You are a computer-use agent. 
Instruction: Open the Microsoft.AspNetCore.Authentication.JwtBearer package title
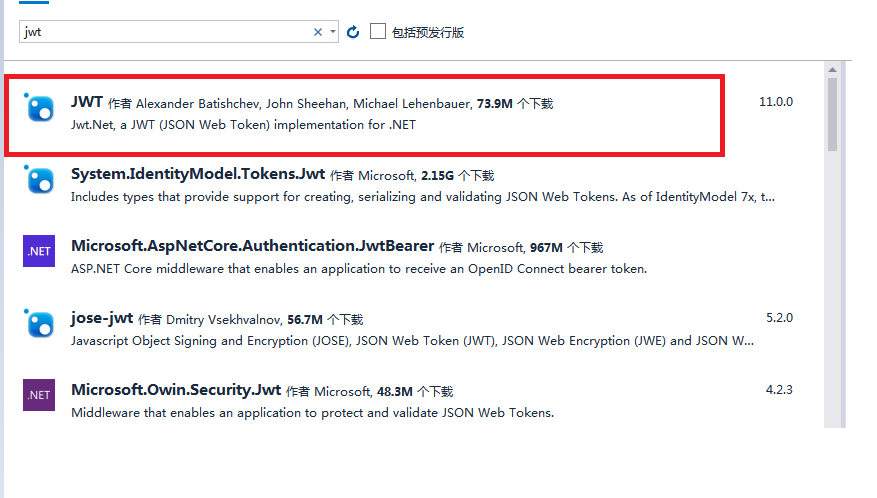pos(252,246)
